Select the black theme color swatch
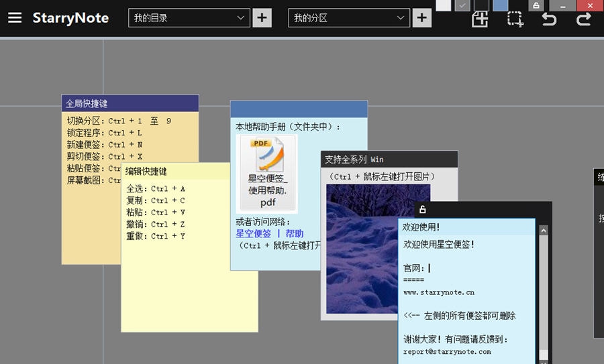Screen dimensions: 604x364 coord(481,5)
